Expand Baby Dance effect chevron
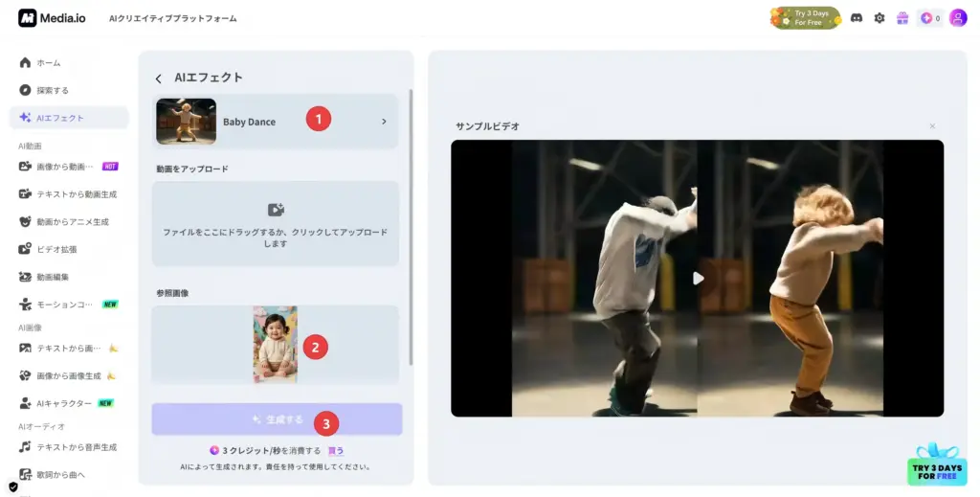980x497 pixels. [384, 122]
